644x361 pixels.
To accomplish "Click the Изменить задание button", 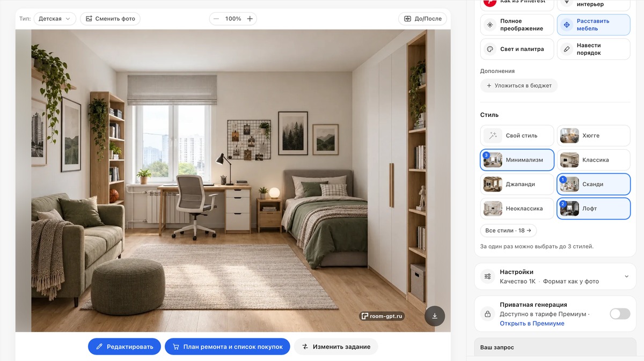I will [336, 347].
